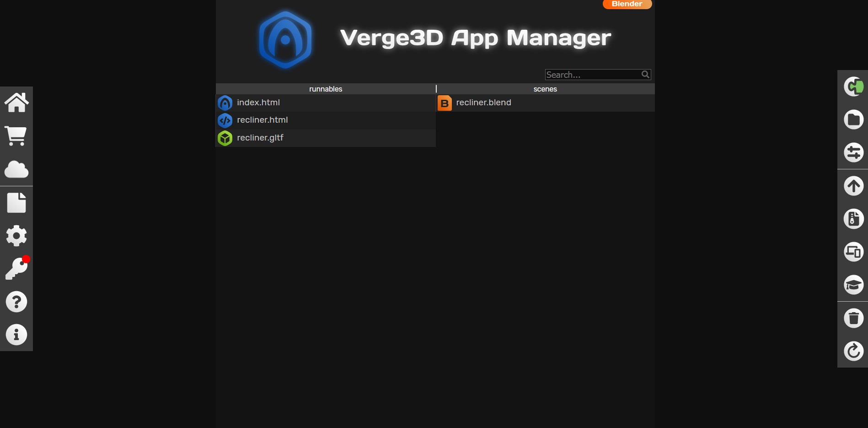Click the info about icon
This screenshot has width=868, height=428.
16,335
